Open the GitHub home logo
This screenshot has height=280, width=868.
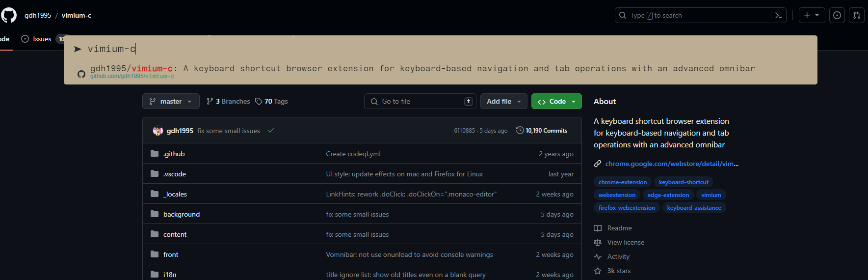tap(9, 15)
